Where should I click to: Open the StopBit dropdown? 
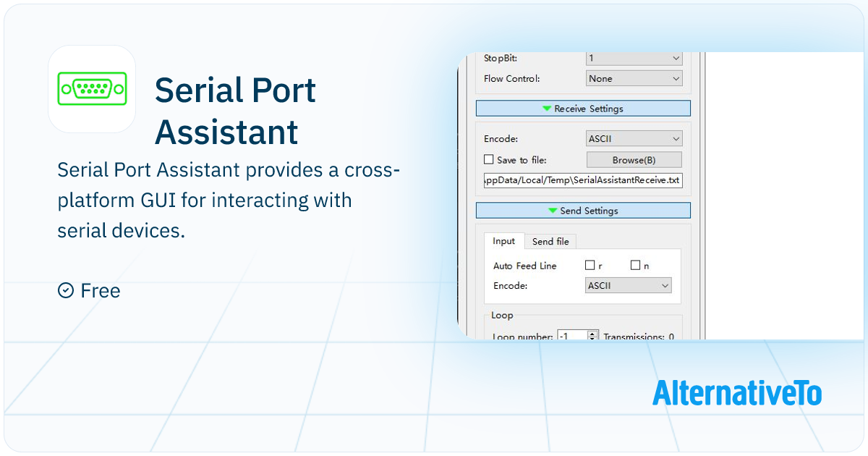tap(634, 58)
